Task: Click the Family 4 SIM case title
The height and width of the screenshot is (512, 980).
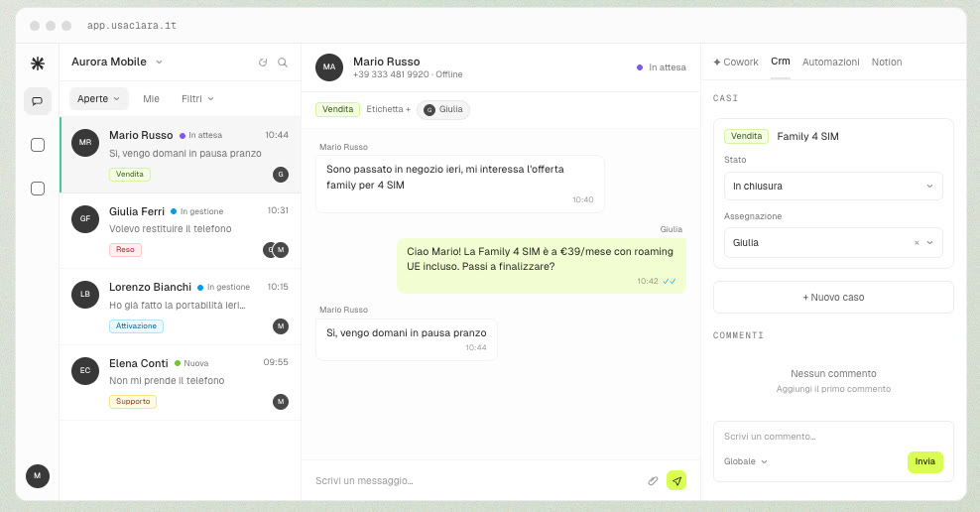Action: point(807,136)
